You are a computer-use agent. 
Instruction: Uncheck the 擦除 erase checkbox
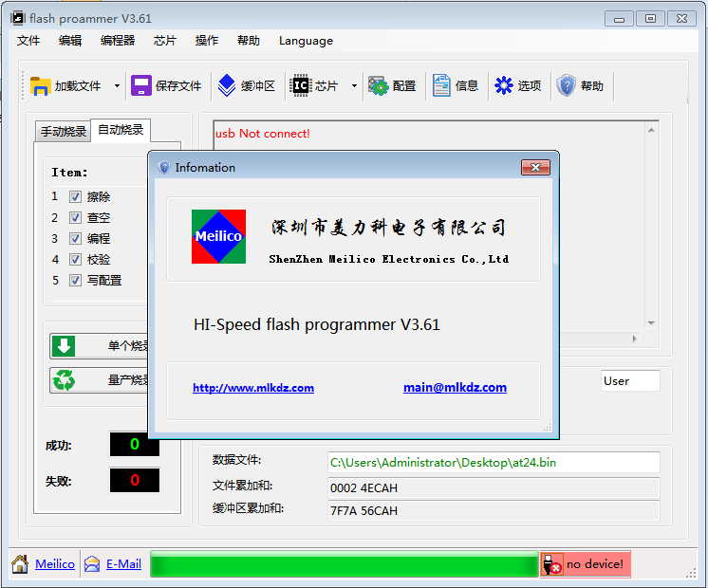[x=75, y=196]
